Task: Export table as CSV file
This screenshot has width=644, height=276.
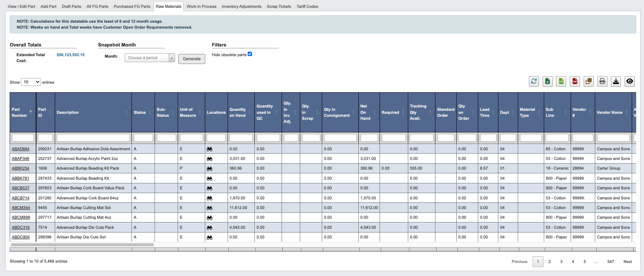Action: coord(561,81)
